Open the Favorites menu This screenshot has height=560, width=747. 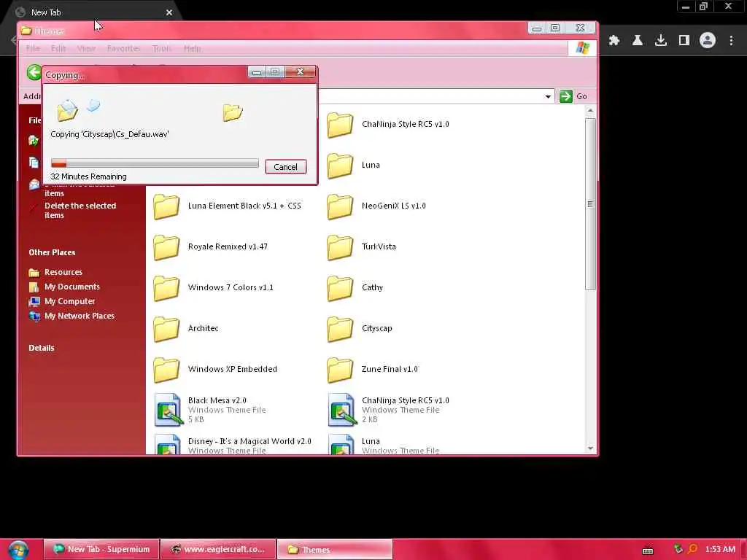coord(123,48)
